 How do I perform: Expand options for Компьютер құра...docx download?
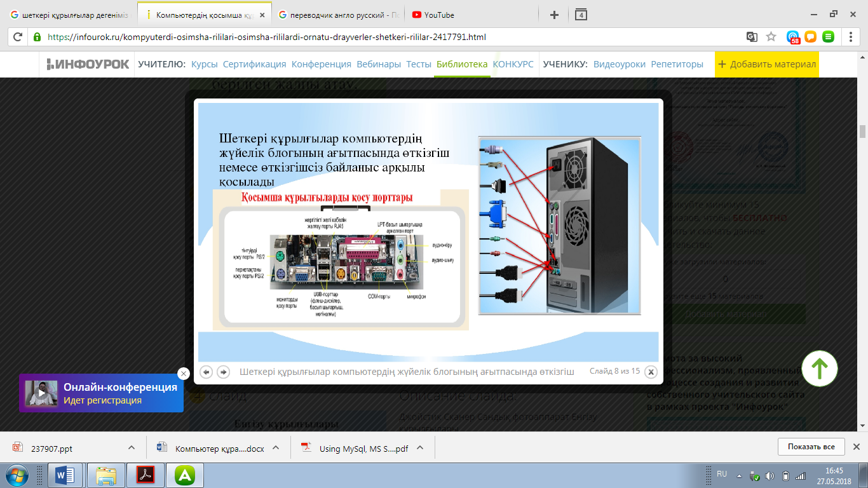tap(276, 447)
